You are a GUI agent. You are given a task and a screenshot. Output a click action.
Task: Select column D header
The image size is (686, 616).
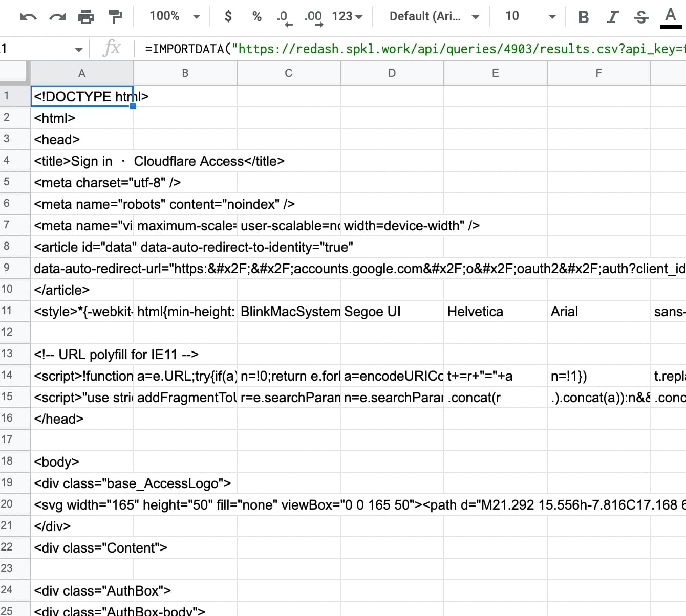click(x=392, y=73)
